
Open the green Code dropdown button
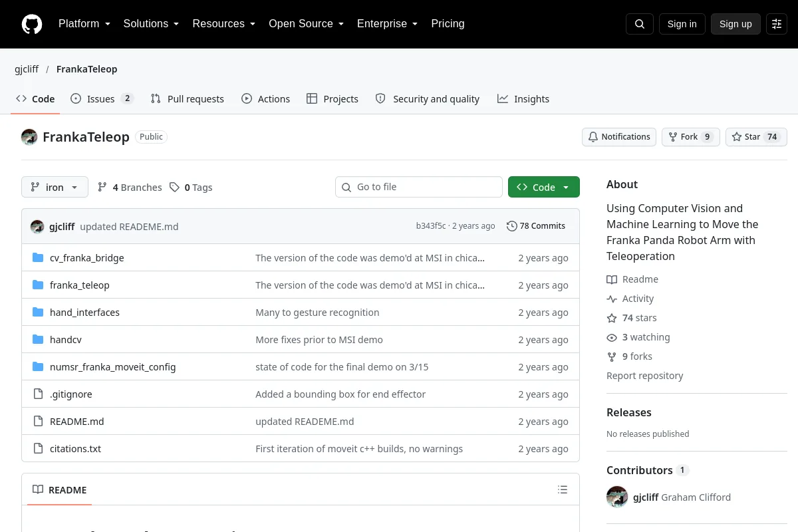(544, 188)
